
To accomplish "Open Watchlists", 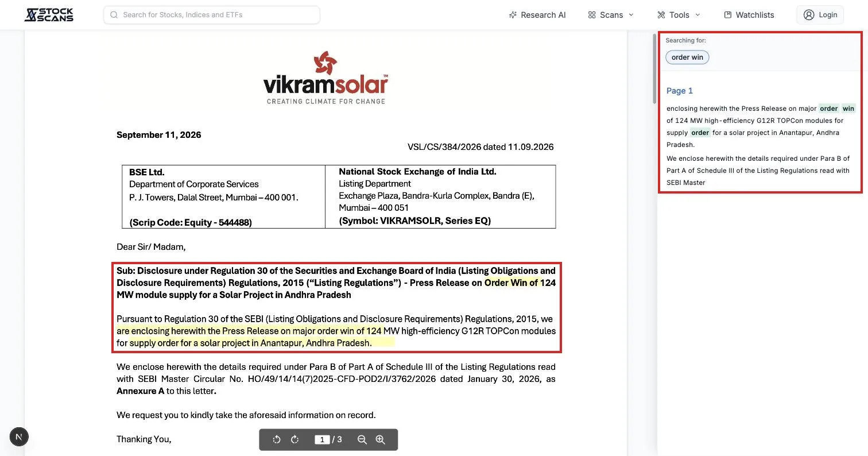I will pyautogui.click(x=749, y=15).
